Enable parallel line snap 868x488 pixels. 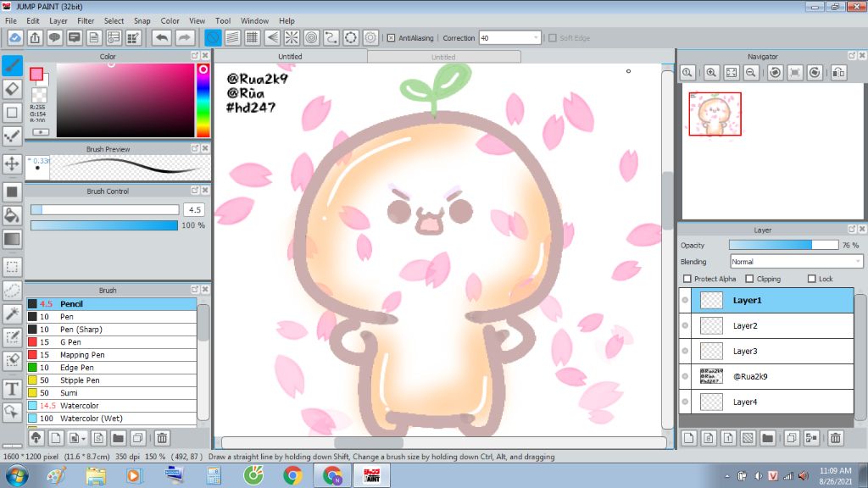[x=232, y=37]
